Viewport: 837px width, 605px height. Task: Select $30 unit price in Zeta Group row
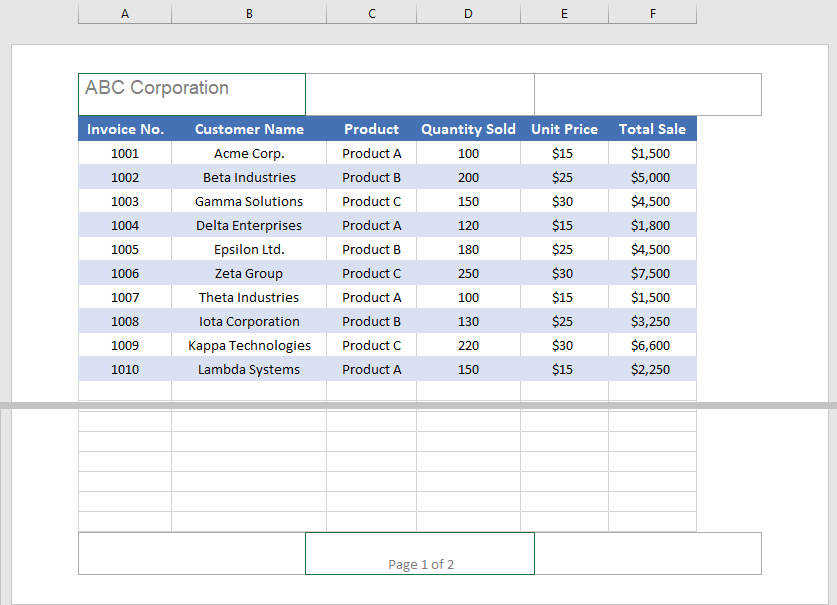[x=564, y=273]
